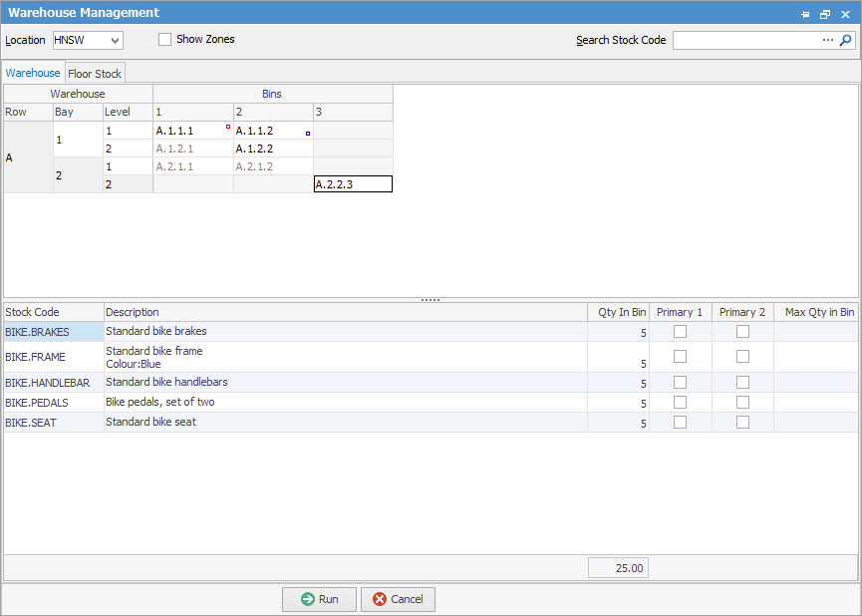Tick Primary 1 for BIKE.BRAKES
This screenshot has width=862, height=616.
click(681, 331)
